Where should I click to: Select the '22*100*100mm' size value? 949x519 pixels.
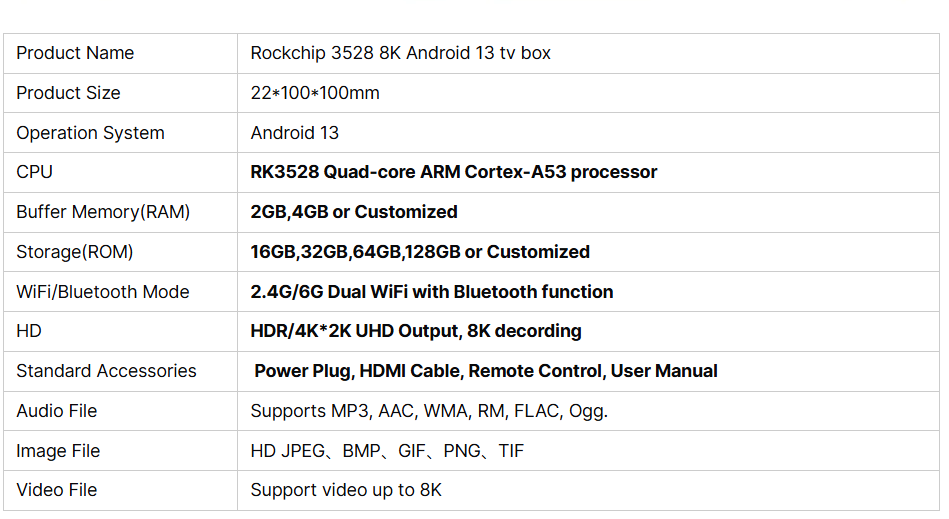click(315, 93)
